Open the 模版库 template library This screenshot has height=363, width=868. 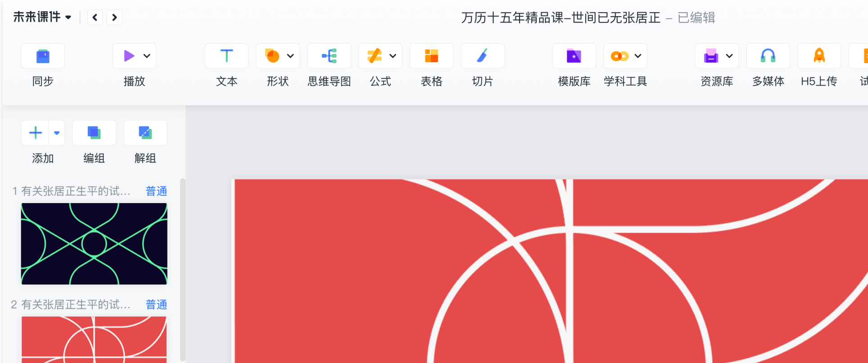coord(574,56)
